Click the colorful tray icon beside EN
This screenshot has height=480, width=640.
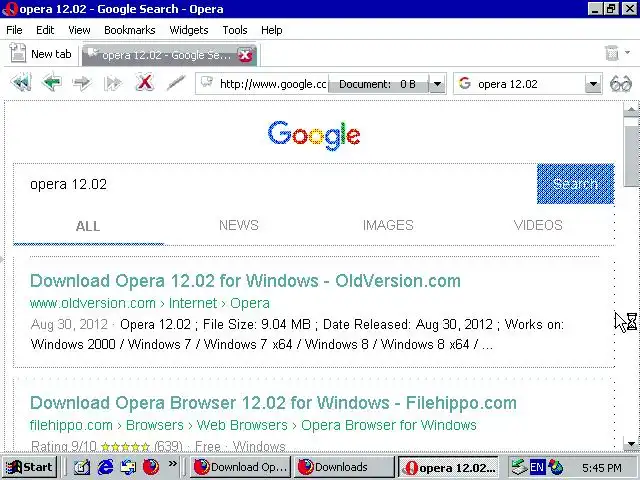pyautogui.click(x=555, y=467)
